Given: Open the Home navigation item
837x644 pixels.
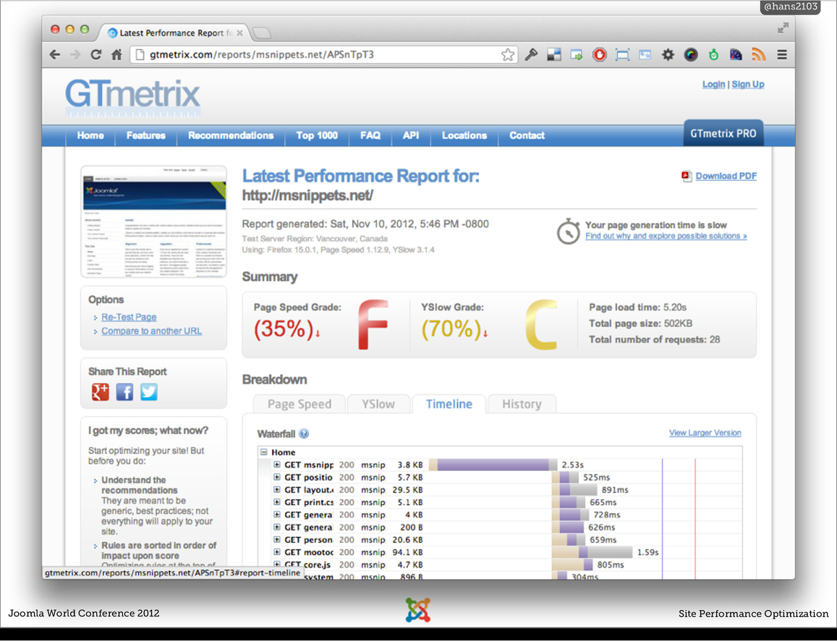Looking at the screenshot, I should coord(91,135).
